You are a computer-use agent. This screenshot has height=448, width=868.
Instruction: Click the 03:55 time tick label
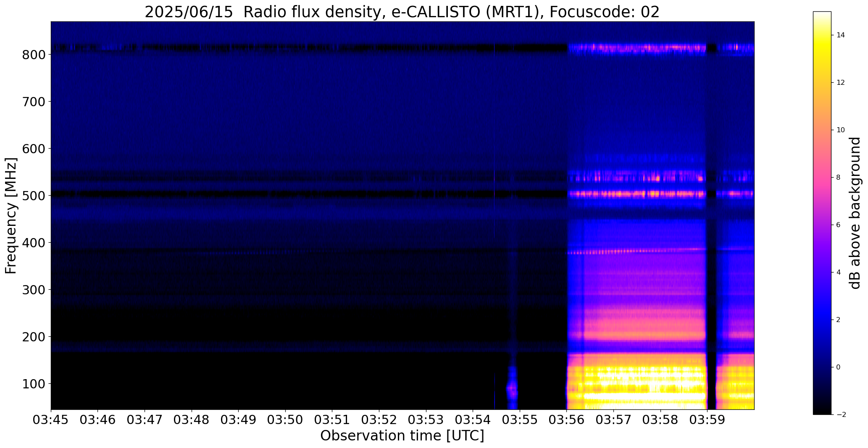click(520, 420)
